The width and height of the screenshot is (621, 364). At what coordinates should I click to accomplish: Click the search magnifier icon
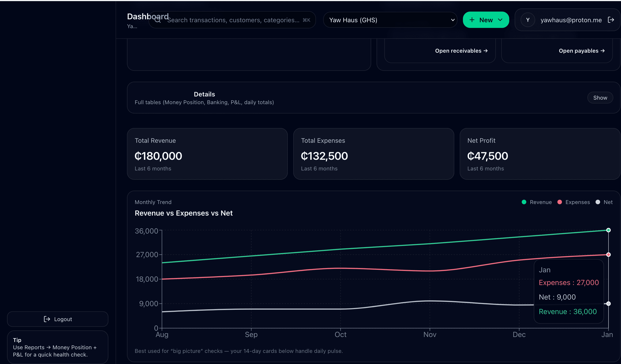pyautogui.click(x=158, y=20)
